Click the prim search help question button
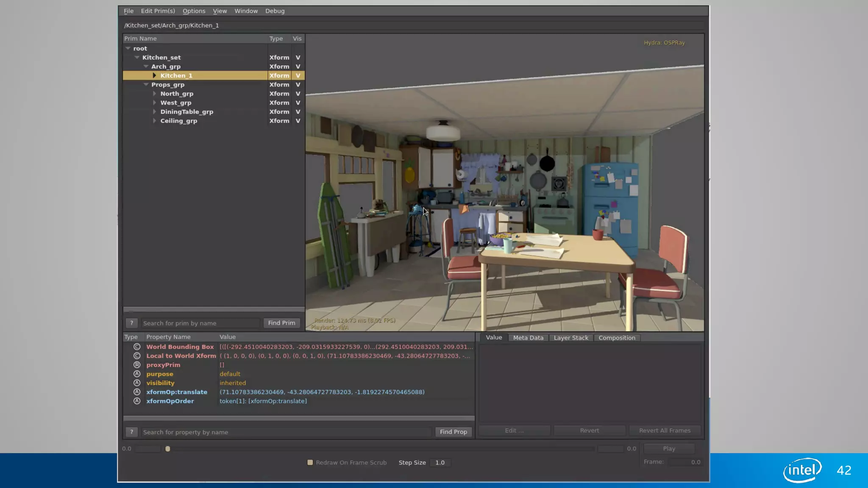The image size is (868, 488). tap(131, 323)
